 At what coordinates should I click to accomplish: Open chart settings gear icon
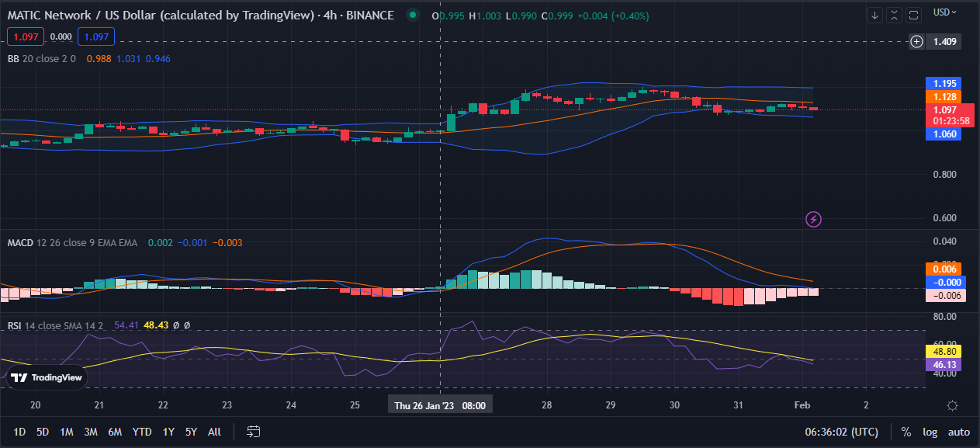(952, 405)
